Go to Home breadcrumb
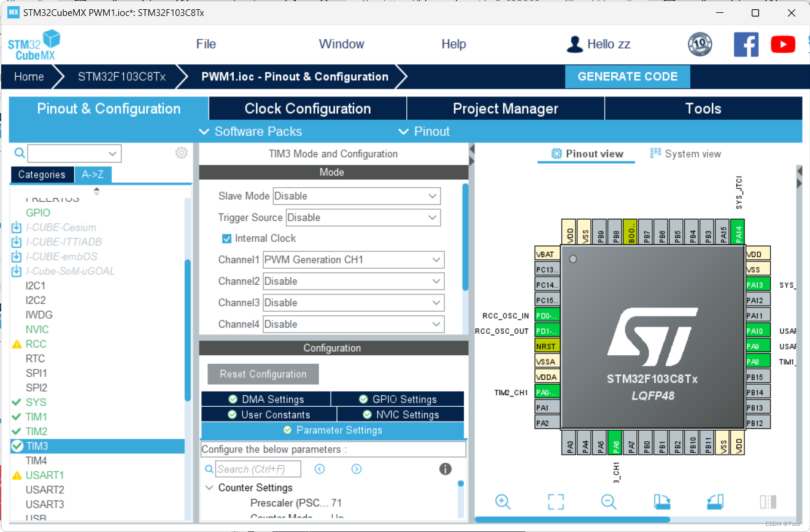This screenshot has height=532, width=810. click(29, 77)
